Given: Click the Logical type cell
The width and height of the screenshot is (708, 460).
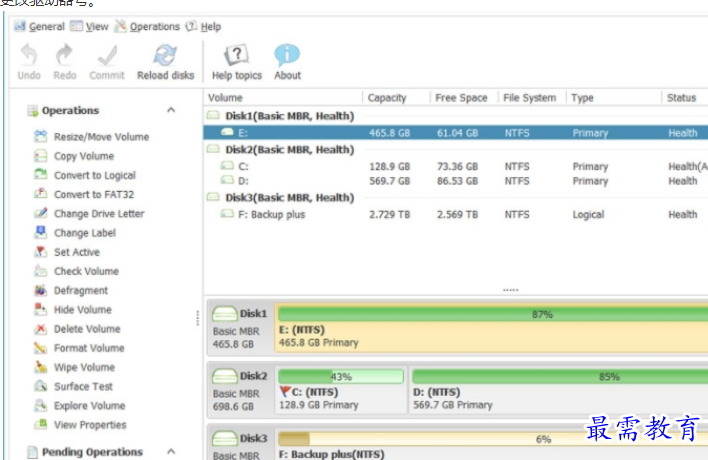Looking at the screenshot, I should pos(588,214).
